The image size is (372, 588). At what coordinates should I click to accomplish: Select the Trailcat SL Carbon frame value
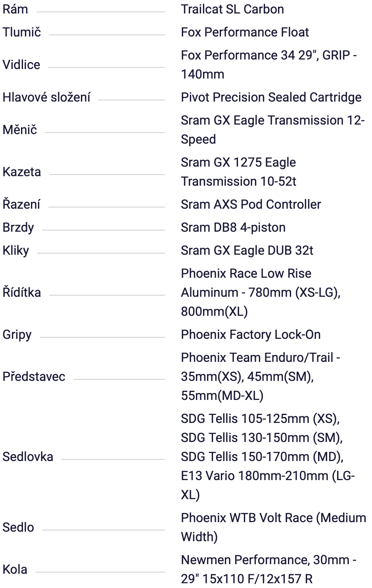(232, 9)
